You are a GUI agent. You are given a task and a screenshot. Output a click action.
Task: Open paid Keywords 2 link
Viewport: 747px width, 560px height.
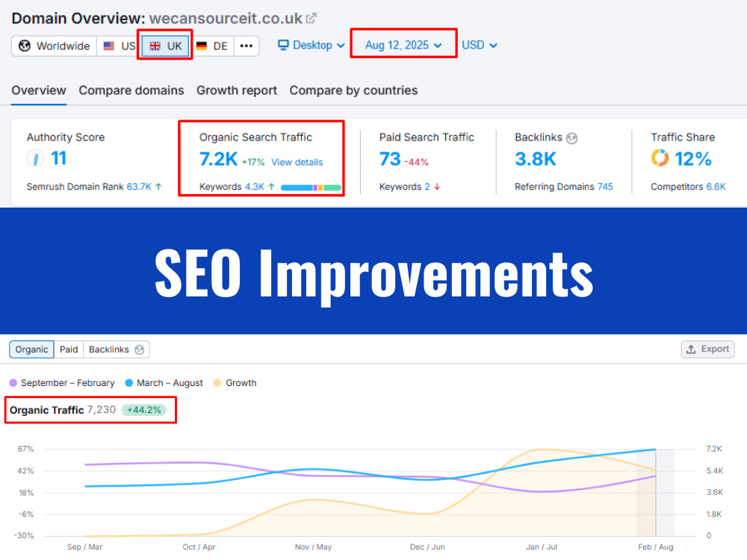tap(427, 187)
